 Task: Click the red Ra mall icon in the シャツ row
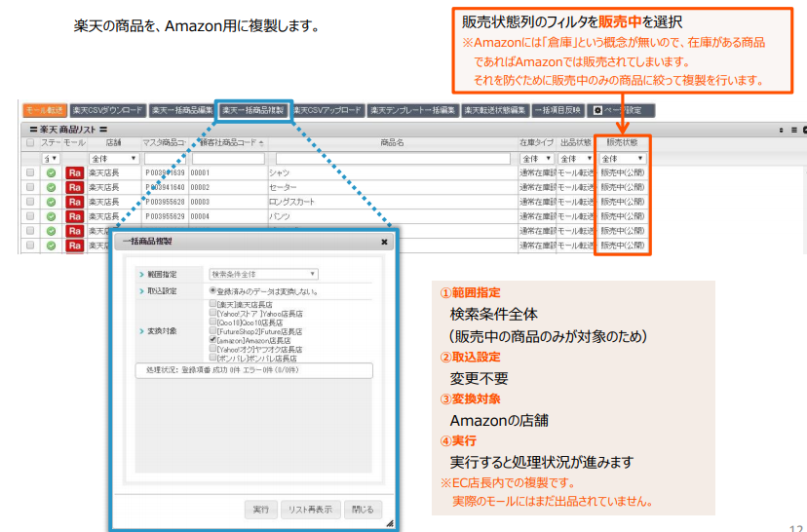75,172
